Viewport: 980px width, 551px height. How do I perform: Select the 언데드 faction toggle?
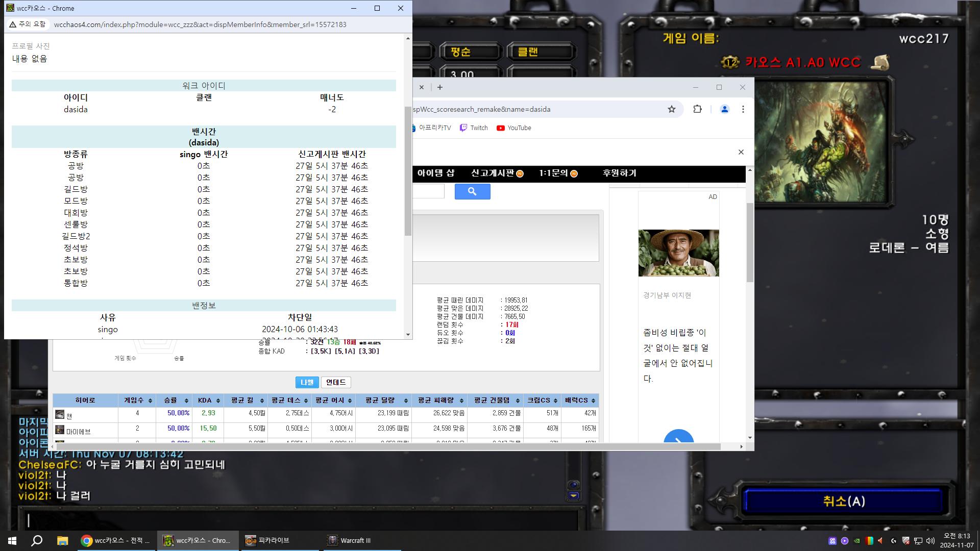point(336,382)
